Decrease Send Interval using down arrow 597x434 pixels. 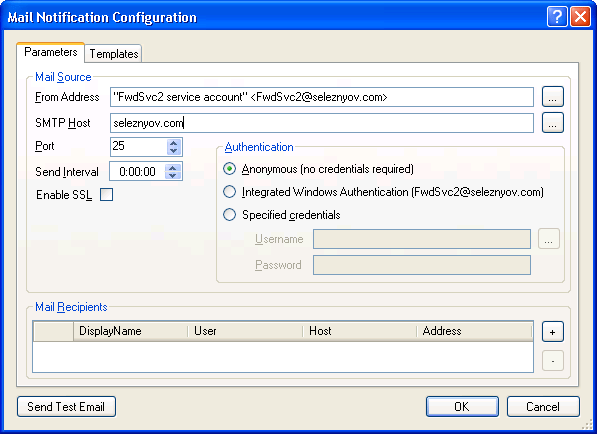point(173,176)
